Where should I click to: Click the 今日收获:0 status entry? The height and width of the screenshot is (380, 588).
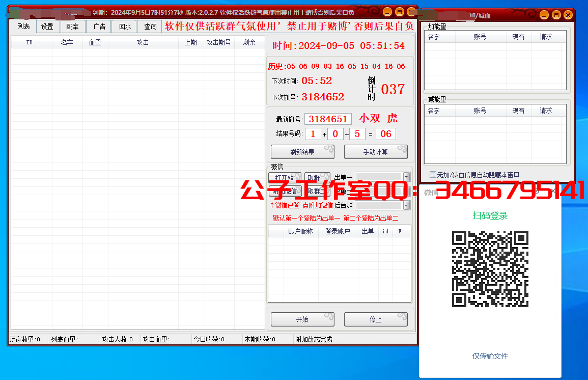[209, 339]
